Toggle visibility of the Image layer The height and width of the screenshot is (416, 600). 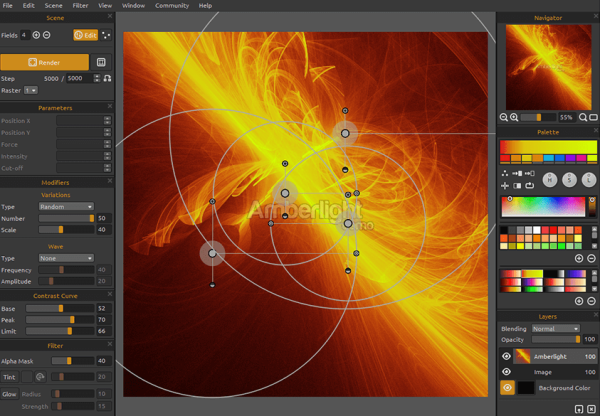pos(506,372)
